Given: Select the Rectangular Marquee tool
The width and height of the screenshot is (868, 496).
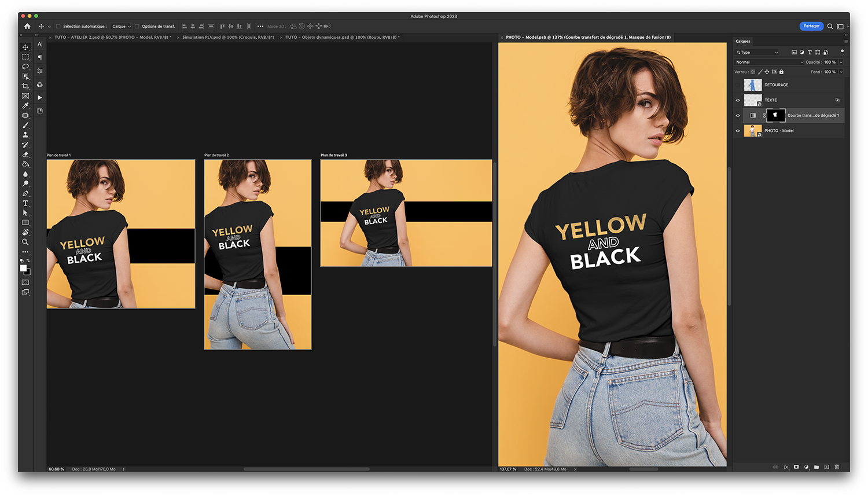Looking at the screenshot, I should pyautogui.click(x=25, y=57).
